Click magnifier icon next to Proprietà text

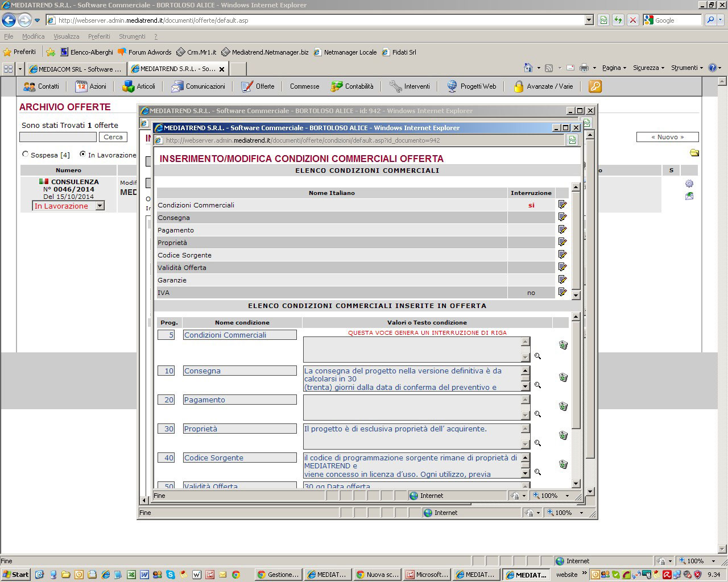tap(537, 443)
